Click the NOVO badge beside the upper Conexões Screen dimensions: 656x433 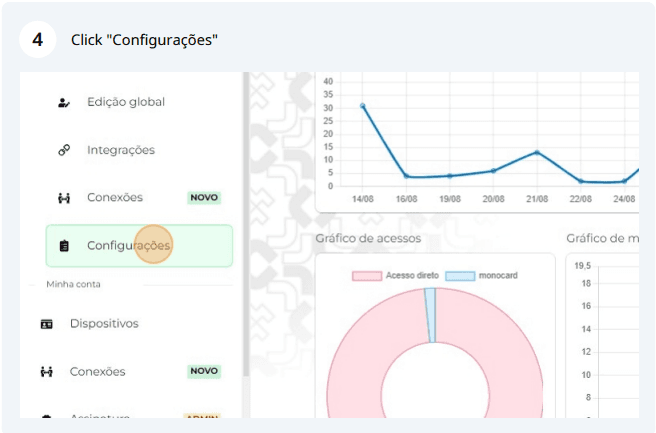[204, 197]
